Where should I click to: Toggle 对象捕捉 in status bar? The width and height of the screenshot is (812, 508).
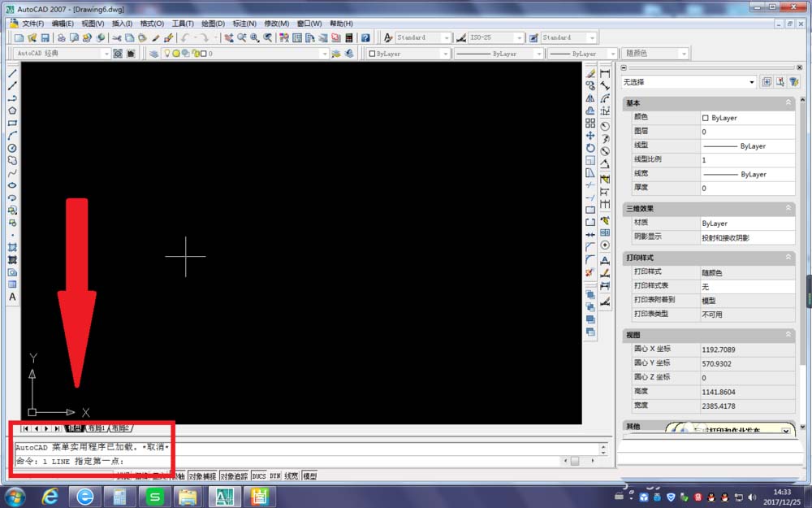pos(202,475)
